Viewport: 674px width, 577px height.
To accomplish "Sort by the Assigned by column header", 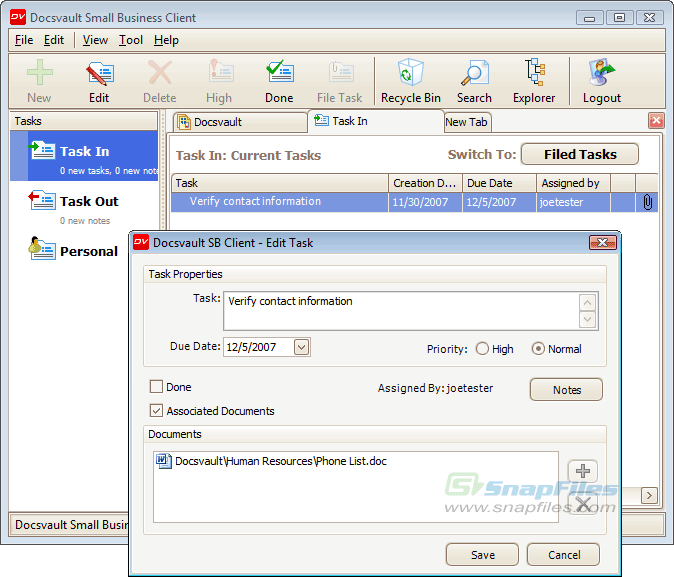I will click(573, 183).
